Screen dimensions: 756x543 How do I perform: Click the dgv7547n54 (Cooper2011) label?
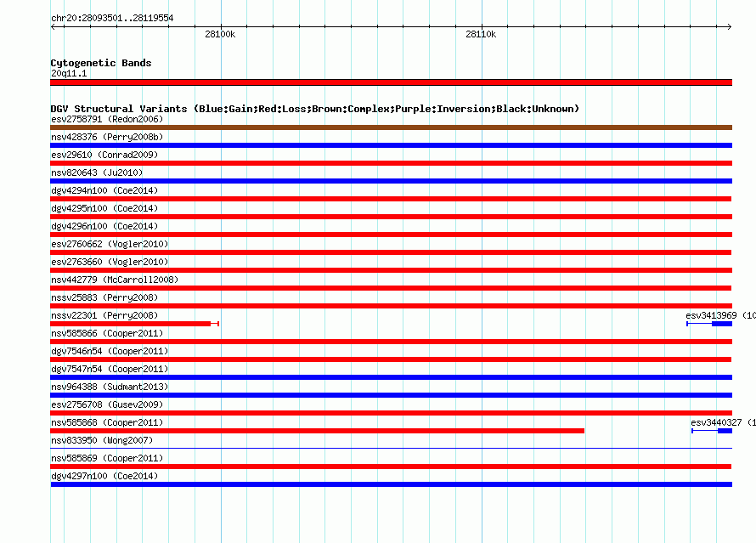[110, 369]
